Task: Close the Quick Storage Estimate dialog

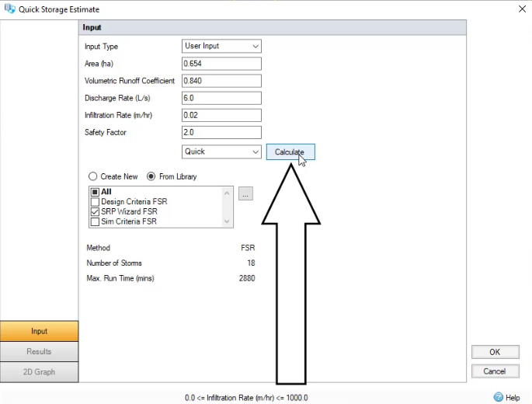Action: (522, 9)
